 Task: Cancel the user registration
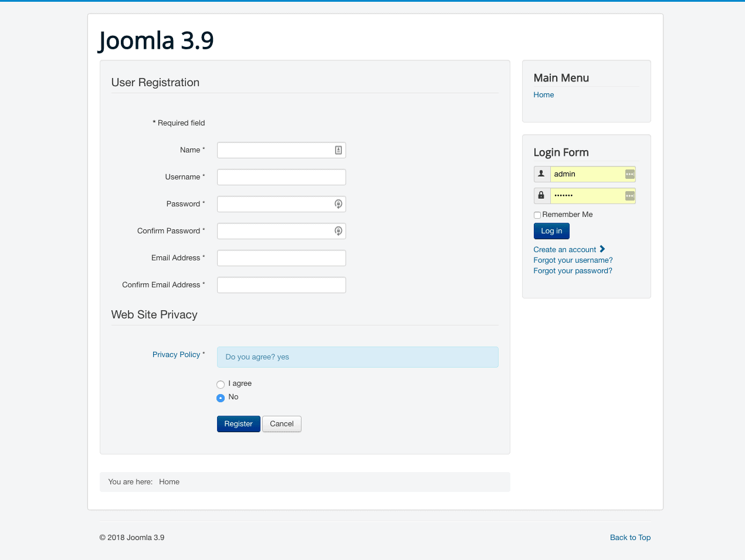point(282,424)
